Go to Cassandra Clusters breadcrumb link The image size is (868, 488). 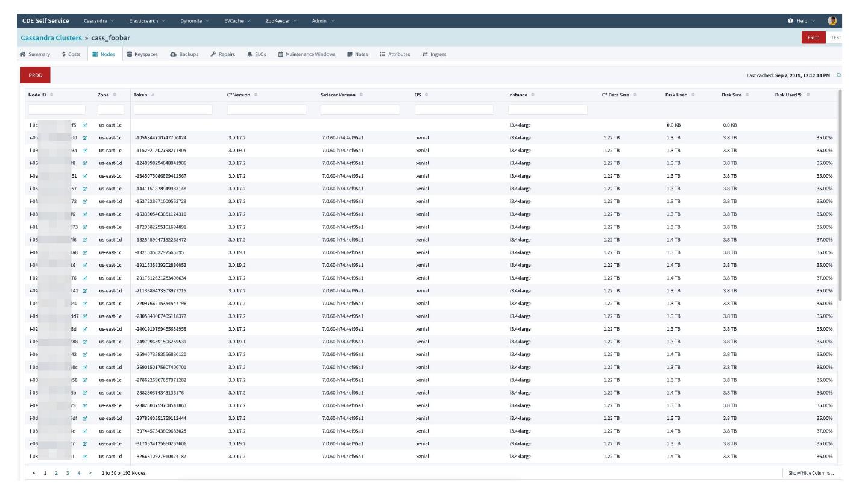click(x=51, y=38)
